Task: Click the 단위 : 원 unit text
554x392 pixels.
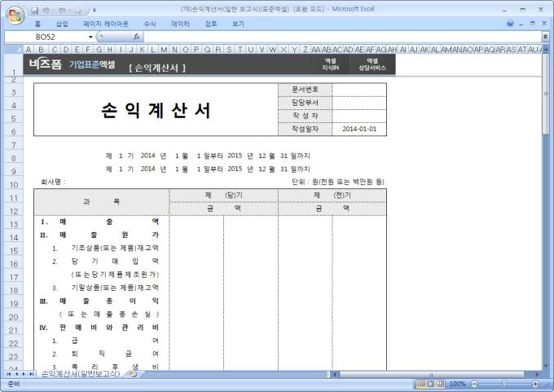Action: click(x=338, y=182)
